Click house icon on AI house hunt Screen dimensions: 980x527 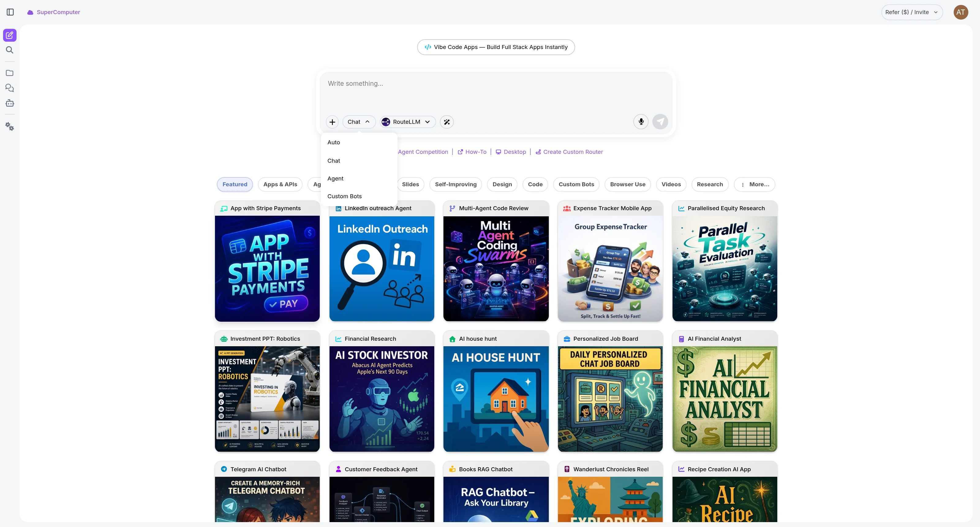tap(452, 339)
